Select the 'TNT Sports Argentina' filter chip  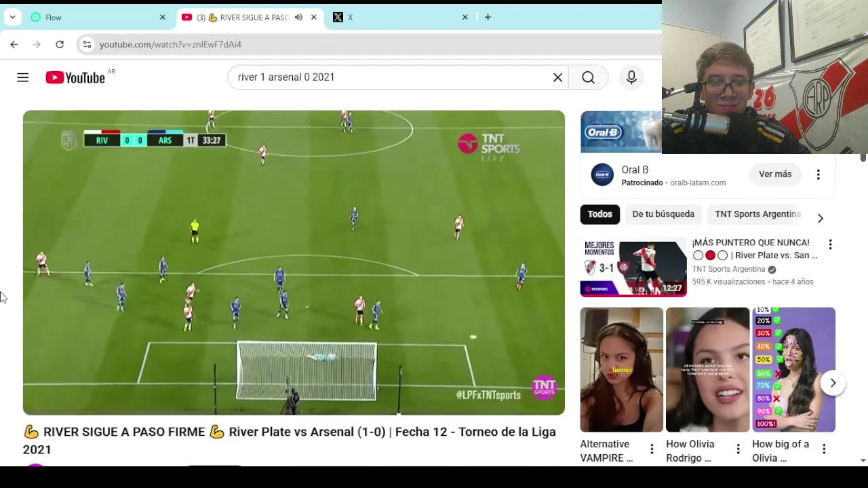coord(757,214)
